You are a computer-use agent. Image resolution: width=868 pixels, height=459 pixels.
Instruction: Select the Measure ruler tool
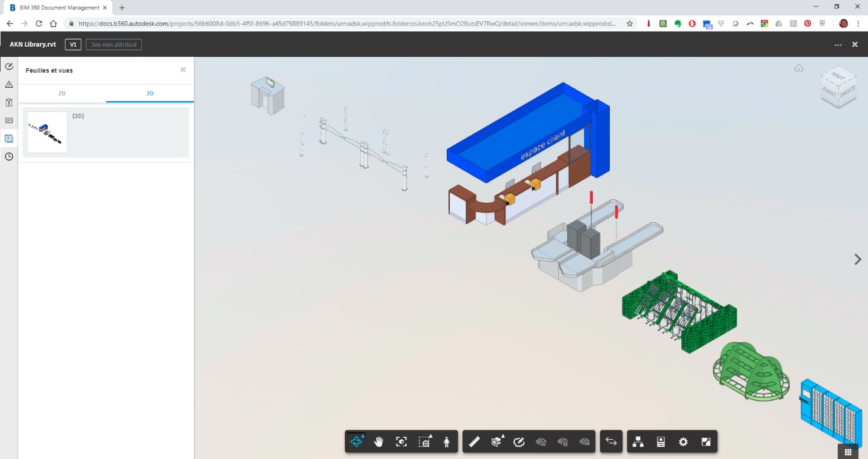coord(474,442)
